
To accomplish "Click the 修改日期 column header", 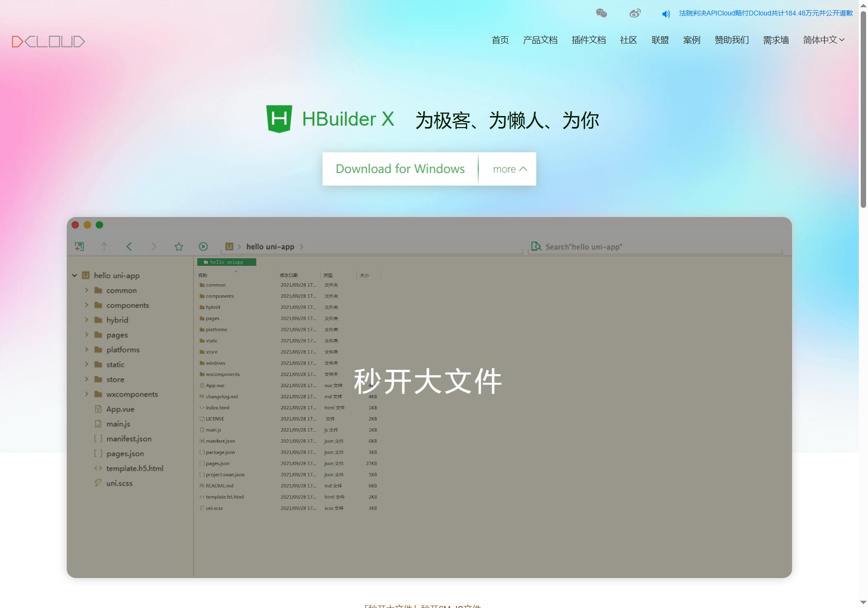I will [289, 275].
